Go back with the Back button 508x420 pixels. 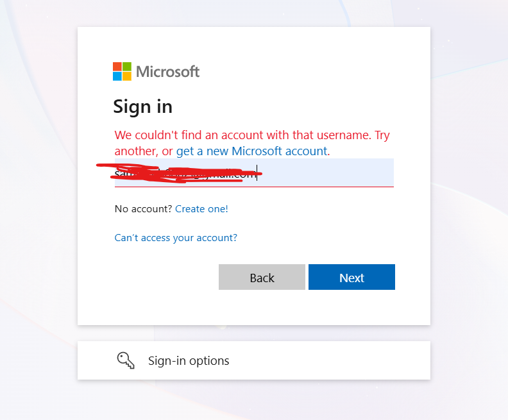pyautogui.click(x=262, y=277)
